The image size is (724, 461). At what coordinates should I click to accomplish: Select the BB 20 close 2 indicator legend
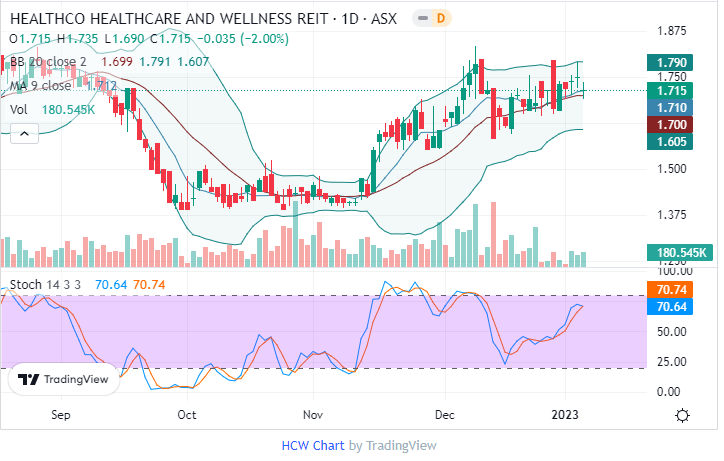pyautogui.click(x=48, y=62)
